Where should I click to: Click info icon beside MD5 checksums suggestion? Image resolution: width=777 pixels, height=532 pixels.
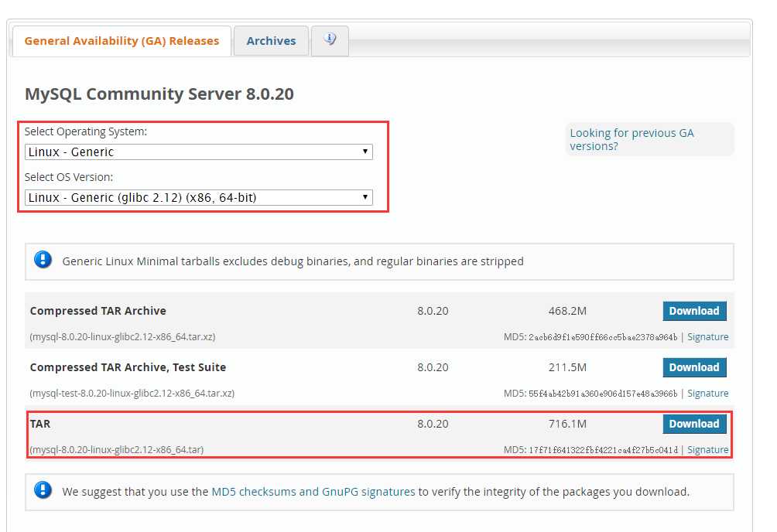click(43, 490)
